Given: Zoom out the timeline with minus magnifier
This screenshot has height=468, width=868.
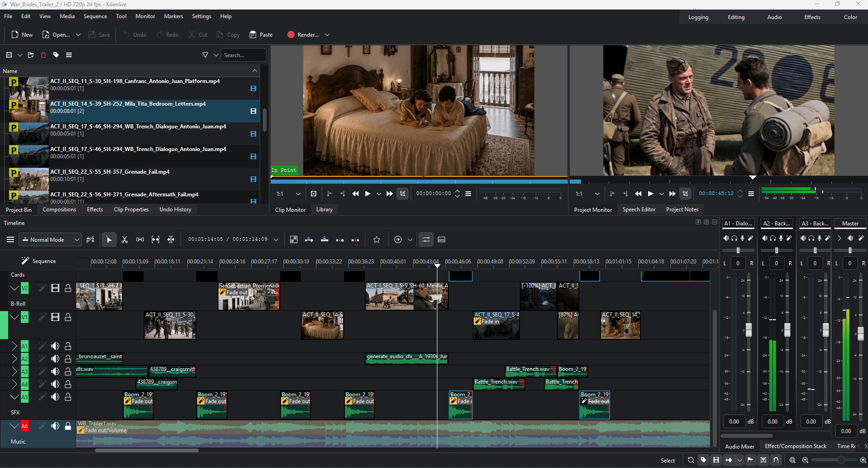Looking at the screenshot, I should pos(805,460).
